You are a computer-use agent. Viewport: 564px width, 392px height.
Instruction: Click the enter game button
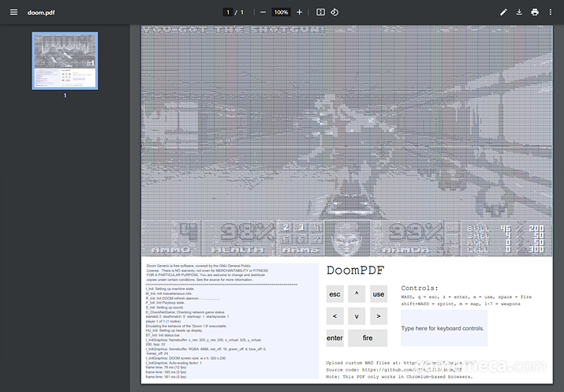(x=335, y=338)
